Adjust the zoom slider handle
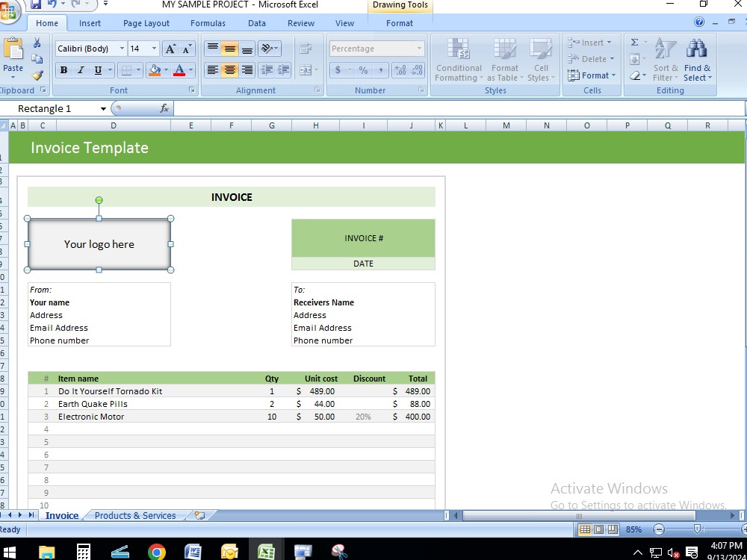Image resolution: width=747 pixels, height=560 pixels. click(x=698, y=529)
